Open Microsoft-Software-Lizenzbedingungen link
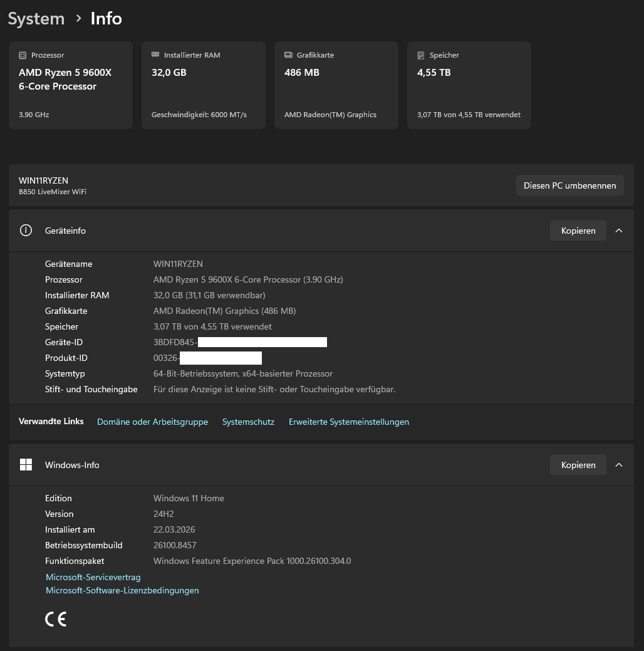644x651 pixels. point(122,590)
